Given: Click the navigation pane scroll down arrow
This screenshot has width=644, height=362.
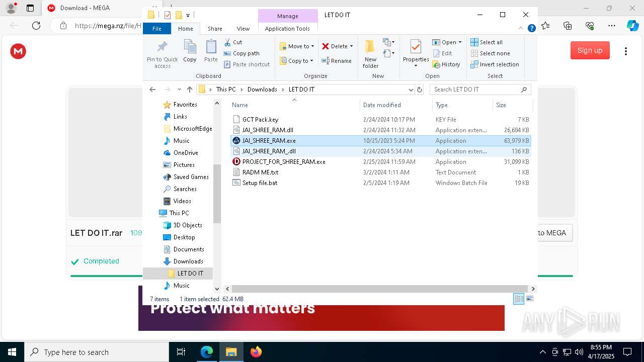Looking at the screenshot, I should pyautogui.click(x=217, y=289).
